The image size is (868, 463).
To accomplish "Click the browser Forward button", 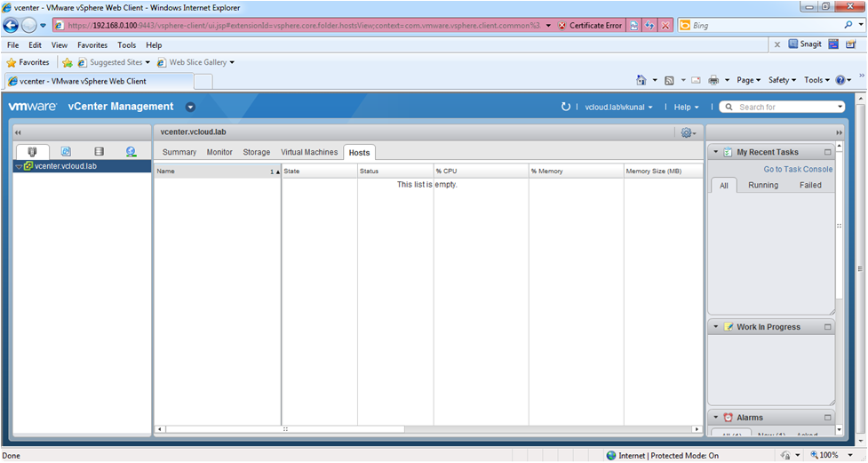I will tap(28, 25).
